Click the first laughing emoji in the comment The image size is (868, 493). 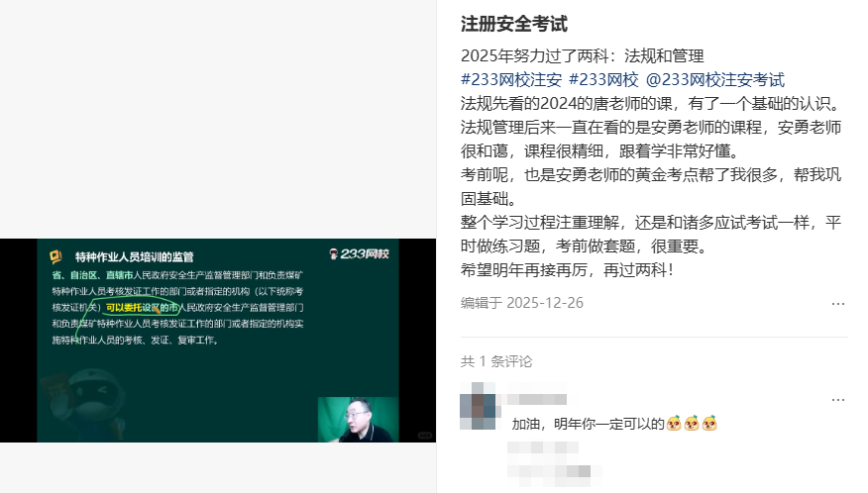[674, 424]
